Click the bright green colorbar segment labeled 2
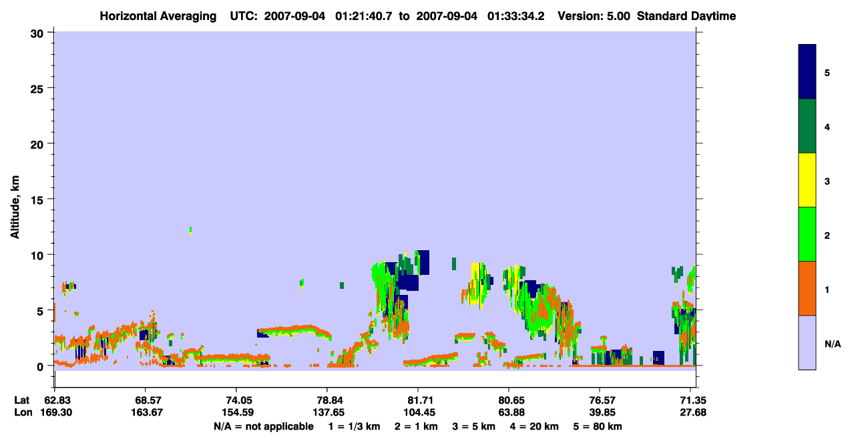Image resolution: width=868 pixels, height=445 pixels. tap(807, 234)
